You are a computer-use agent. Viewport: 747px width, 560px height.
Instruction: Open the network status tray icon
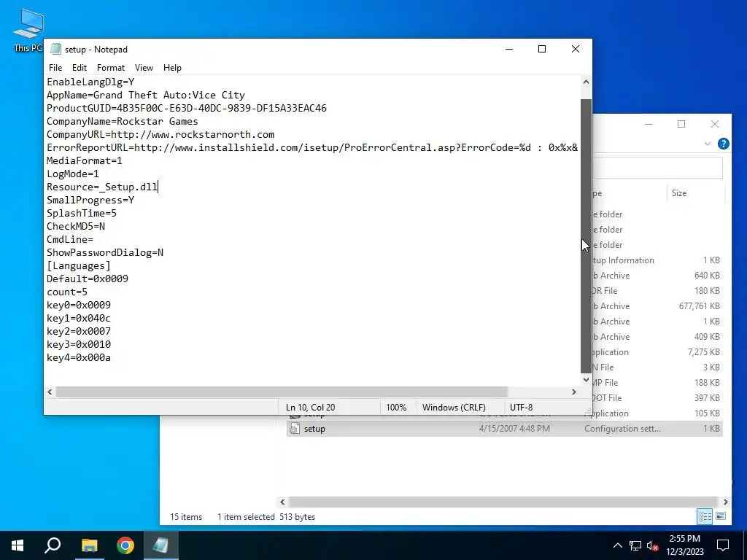[635, 545]
